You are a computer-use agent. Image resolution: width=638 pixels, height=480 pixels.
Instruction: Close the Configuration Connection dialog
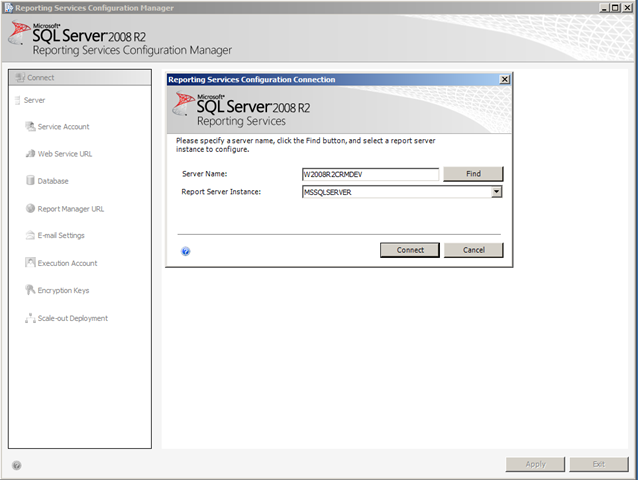point(505,79)
